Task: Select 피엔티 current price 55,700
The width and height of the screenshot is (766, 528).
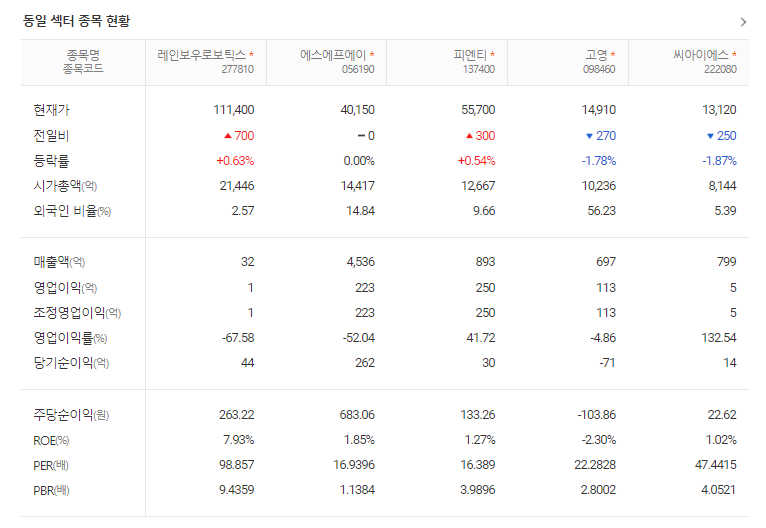Action: click(478, 110)
